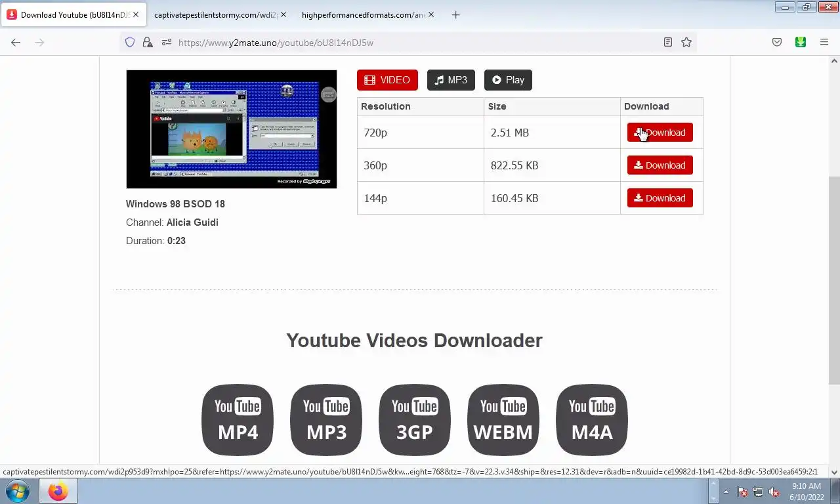Select the VIDEO format tab
This screenshot has height=504, width=840.
pos(387,80)
